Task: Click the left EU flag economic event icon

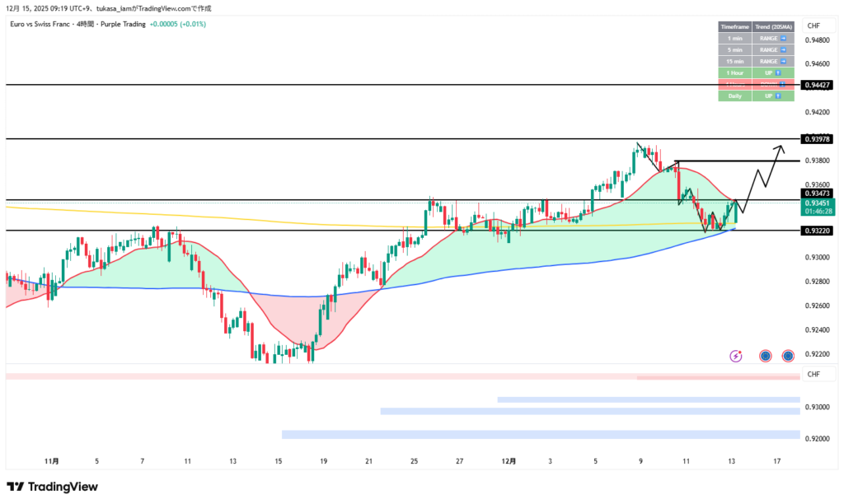Action: pyautogui.click(x=765, y=356)
